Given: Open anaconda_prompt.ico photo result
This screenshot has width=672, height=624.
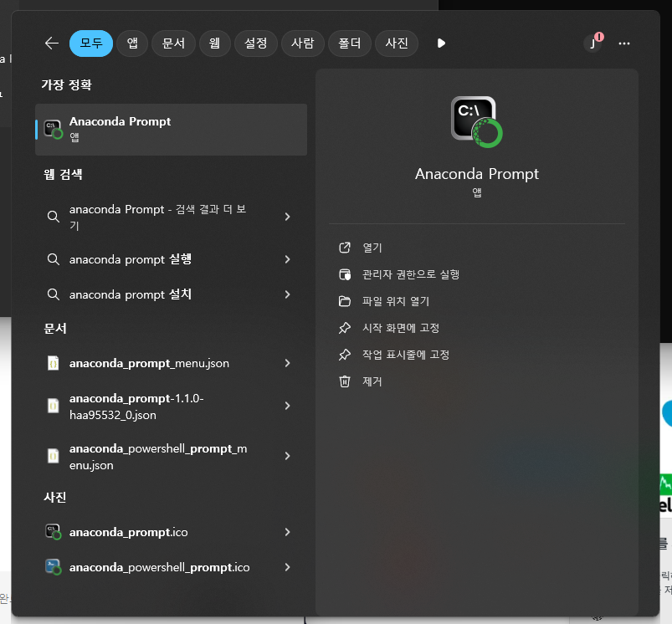Looking at the screenshot, I should [129, 532].
